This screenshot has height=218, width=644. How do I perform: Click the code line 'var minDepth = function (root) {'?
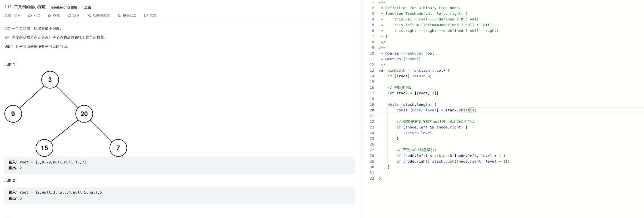[x=414, y=70]
